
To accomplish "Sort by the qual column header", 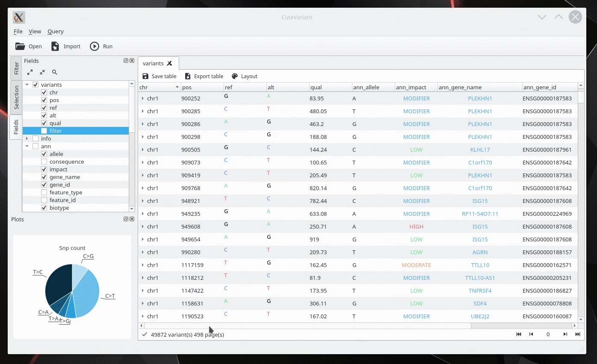I will click(330, 87).
